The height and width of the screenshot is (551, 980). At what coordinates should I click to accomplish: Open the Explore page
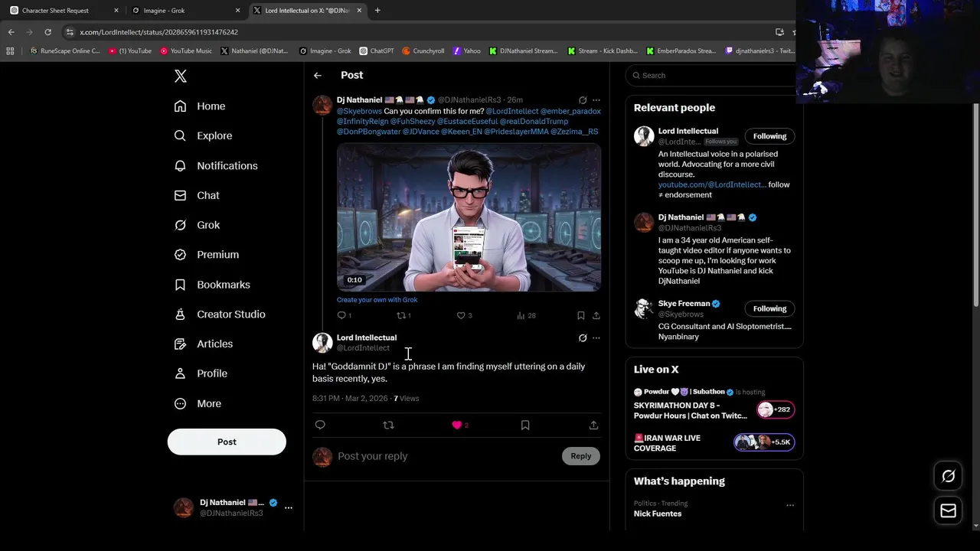[x=203, y=135]
